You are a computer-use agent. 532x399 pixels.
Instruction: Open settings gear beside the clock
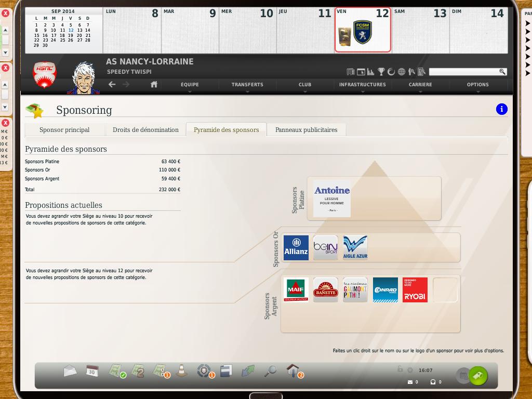(410, 370)
